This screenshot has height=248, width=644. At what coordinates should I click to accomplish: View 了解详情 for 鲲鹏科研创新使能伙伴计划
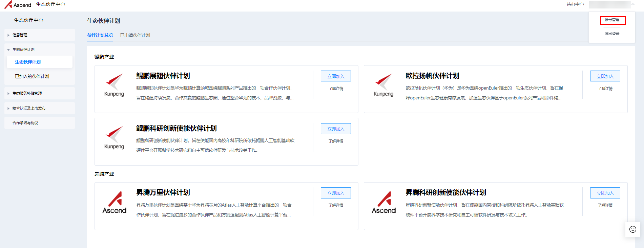(x=336, y=141)
